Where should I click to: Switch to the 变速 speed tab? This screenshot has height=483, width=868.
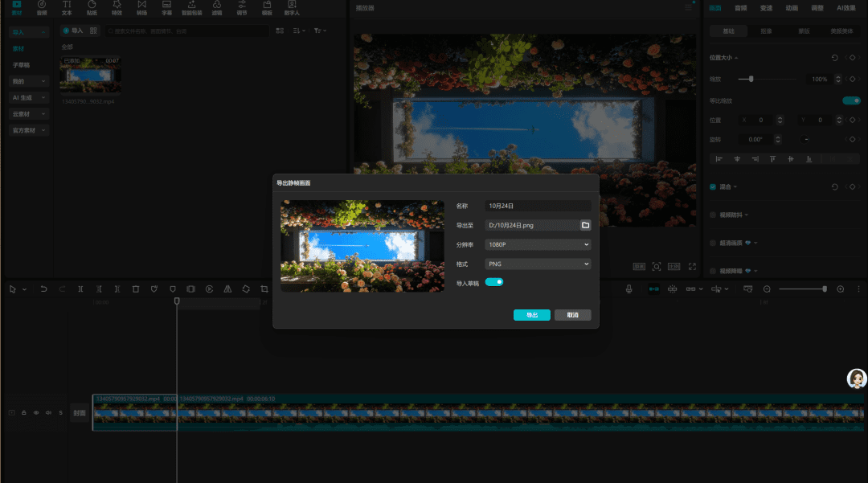[766, 8]
